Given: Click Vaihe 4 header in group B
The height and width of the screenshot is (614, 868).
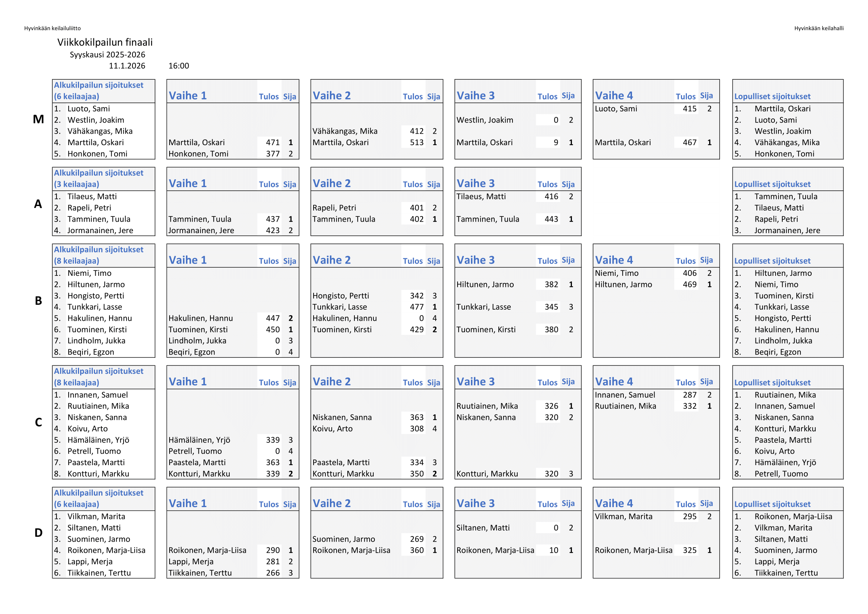Looking at the screenshot, I should click(x=613, y=260).
